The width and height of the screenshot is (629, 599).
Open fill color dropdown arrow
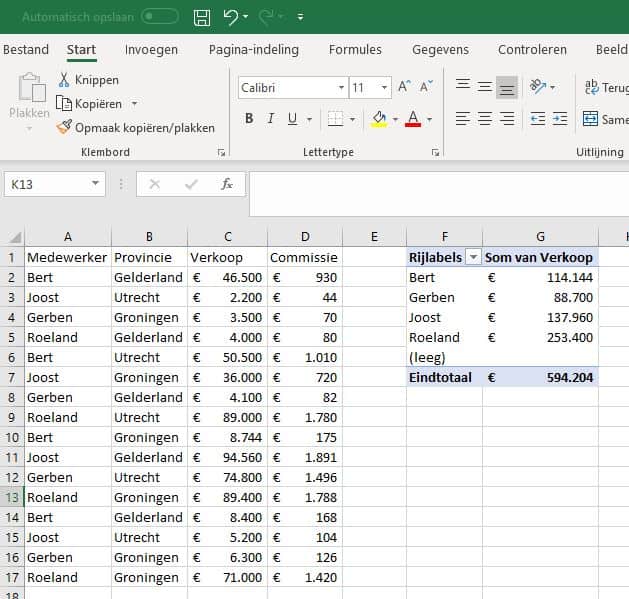tap(395, 119)
